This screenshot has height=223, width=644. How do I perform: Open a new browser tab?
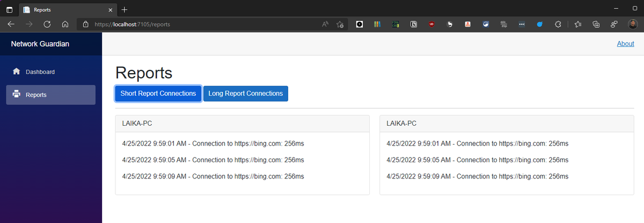[125, 10]
